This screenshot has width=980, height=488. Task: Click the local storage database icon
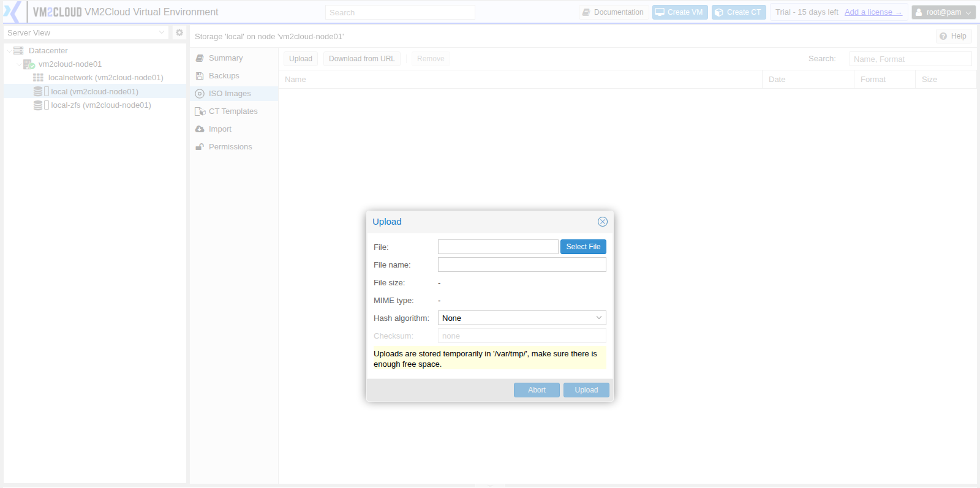point(38,92)
